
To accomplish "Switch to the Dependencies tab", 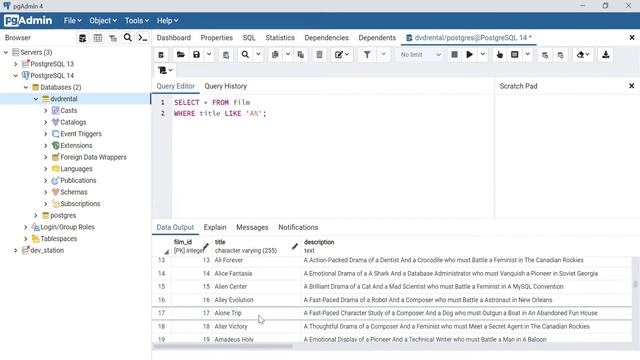I will click(x=327, y=38).
